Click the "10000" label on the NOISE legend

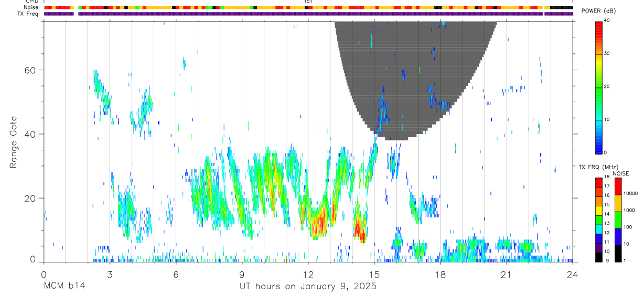pyautogui.click(x=631, y=193)
